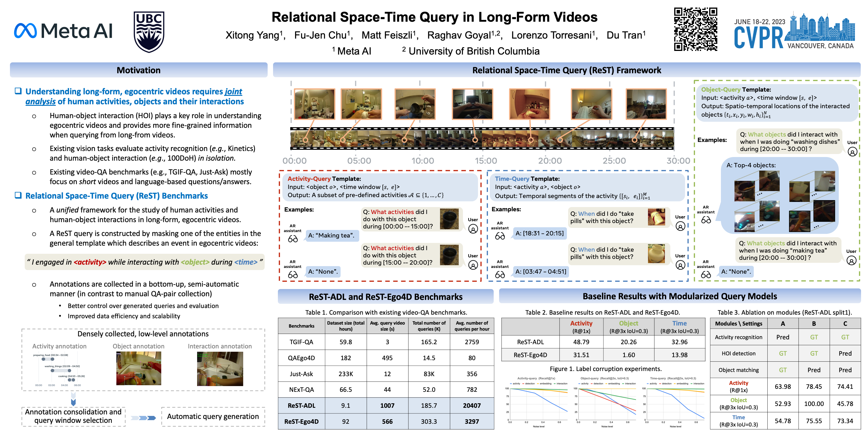Image resolution: width=868 pixels, height=434 pixels.
Task: Click the first video frame thumbnail above filmstrip
Action: 314,104
